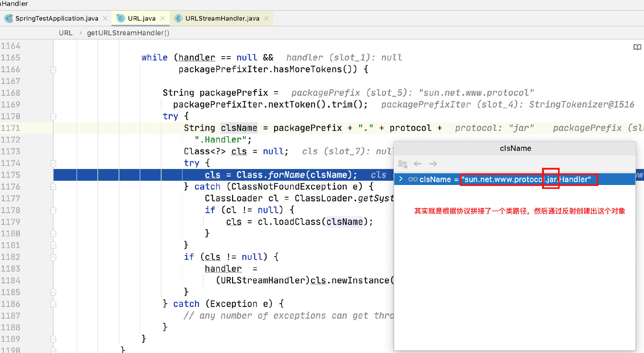Close the SpringTestApplication.java tab
The image size is (644, 353).
[105, 18]
